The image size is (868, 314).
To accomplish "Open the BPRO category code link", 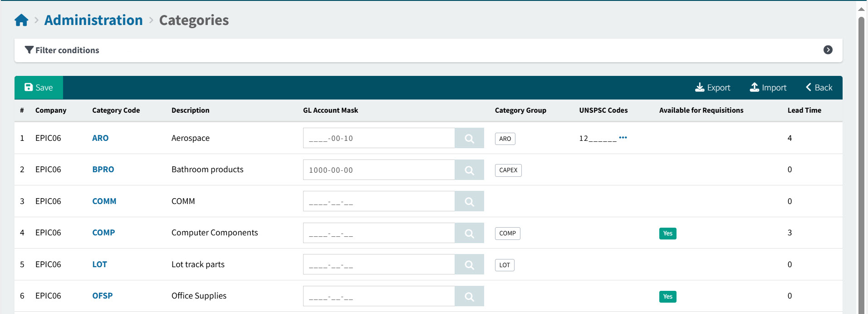I will (x=103, y=169).
